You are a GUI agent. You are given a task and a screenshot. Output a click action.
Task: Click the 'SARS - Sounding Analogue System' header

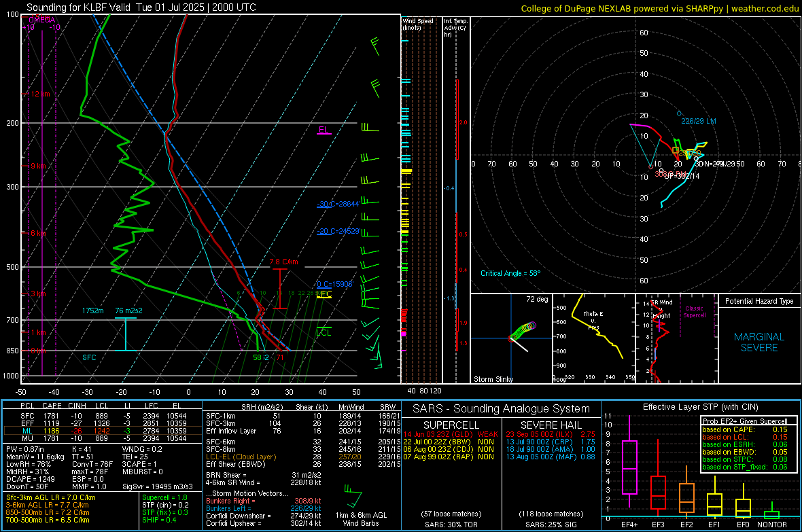point(502,409)
